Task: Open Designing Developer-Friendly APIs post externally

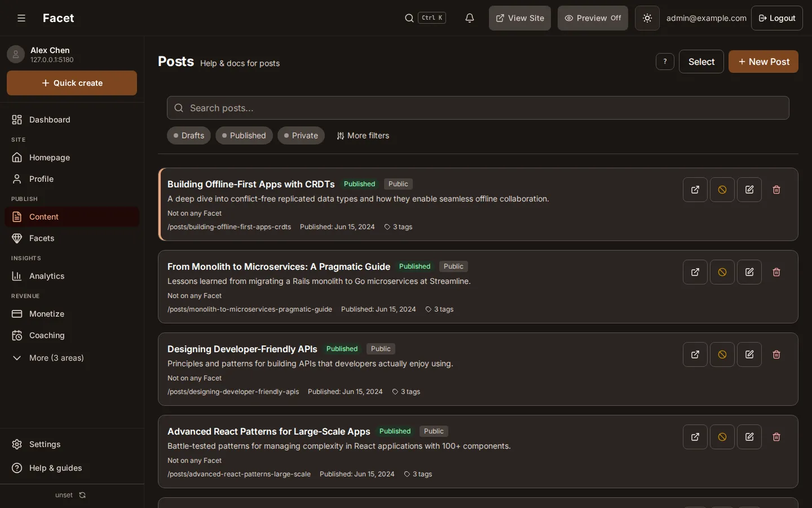Action: point(695,354)
